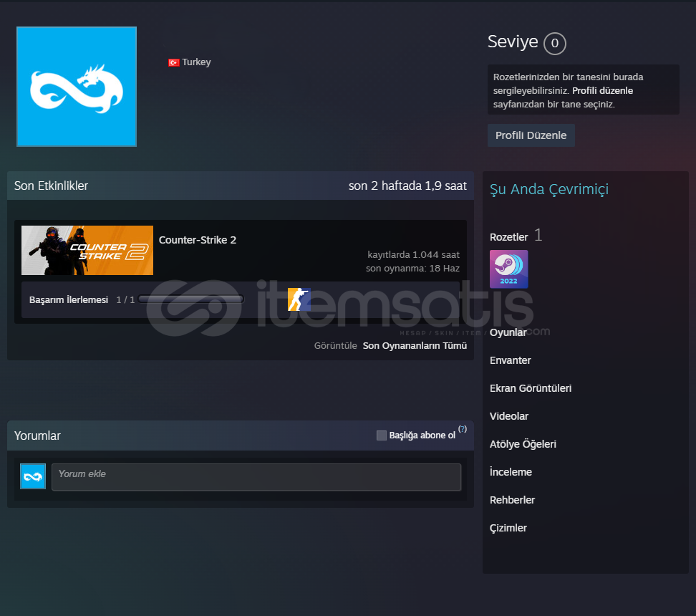Select the level 0 circle badge
This screenshot has height=616, width=696.
click(x=554, y=44)
